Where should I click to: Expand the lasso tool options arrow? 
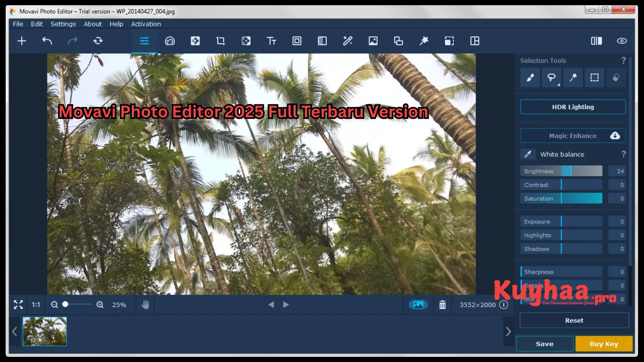(x=559, y=85)
